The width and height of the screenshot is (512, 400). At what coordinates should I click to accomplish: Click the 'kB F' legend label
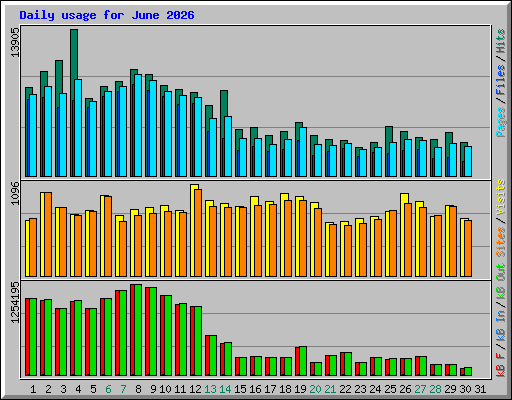pyautogui.click(x=500, y=365)
